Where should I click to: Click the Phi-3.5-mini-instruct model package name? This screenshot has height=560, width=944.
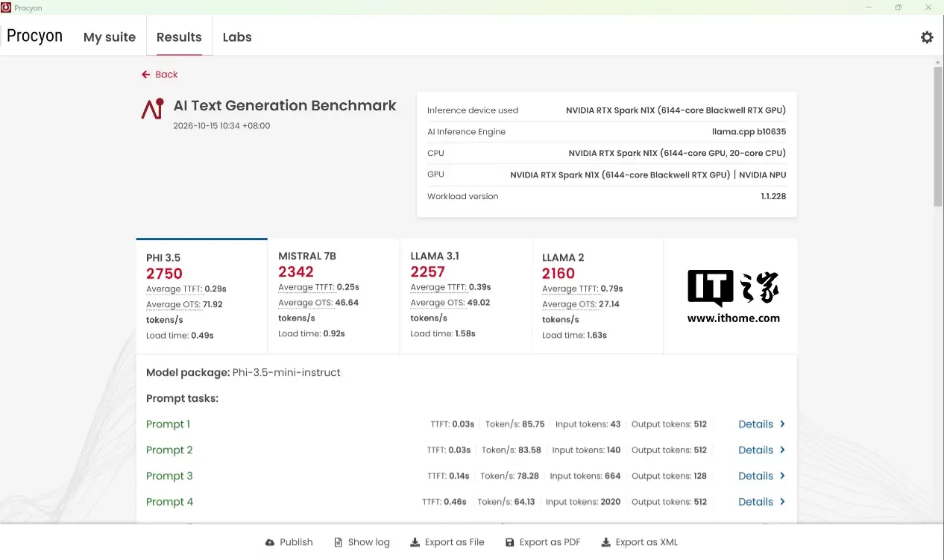287,373
